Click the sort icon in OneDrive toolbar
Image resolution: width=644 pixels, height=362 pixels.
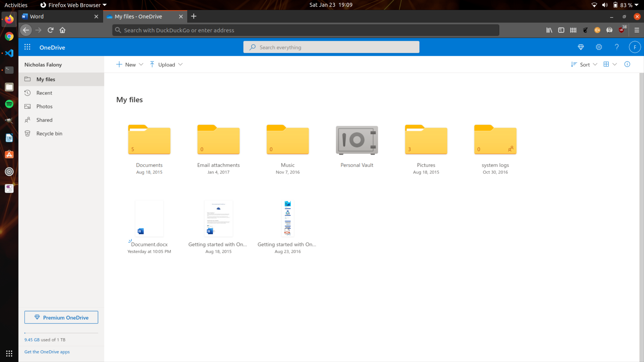tap(574, 65)
